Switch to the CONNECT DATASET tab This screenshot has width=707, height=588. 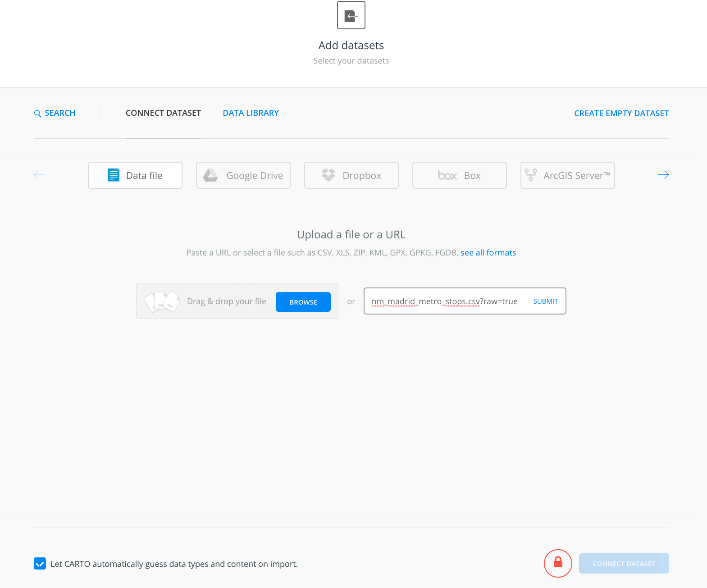pyautogui.click(x=163, y=113)
